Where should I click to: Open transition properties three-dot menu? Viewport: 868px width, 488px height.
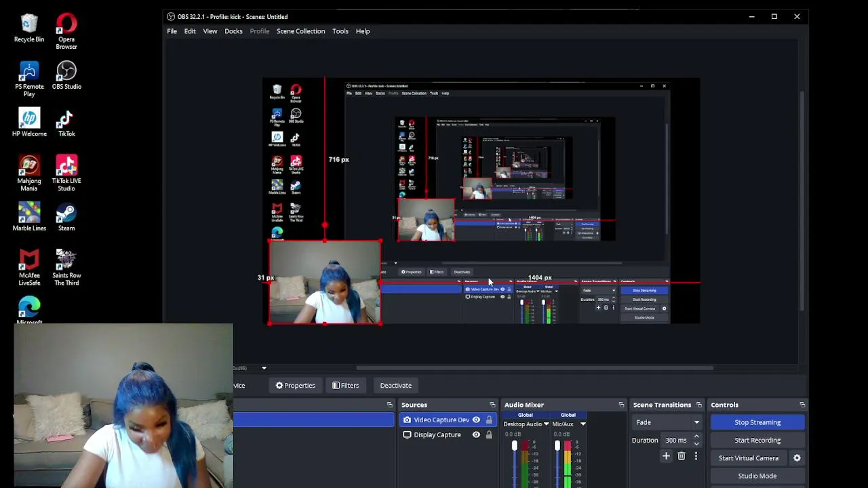tap(696, 456)
